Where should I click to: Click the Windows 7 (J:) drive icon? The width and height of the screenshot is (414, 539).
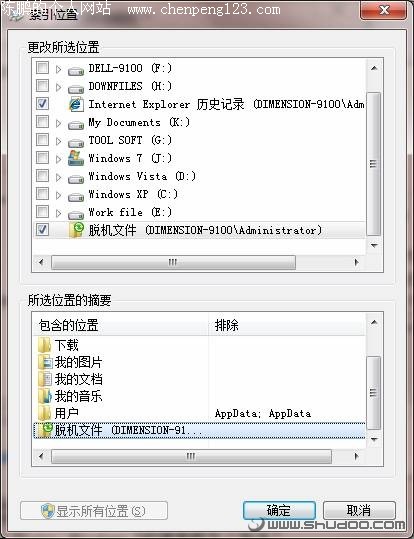click(x=76, y=158)
